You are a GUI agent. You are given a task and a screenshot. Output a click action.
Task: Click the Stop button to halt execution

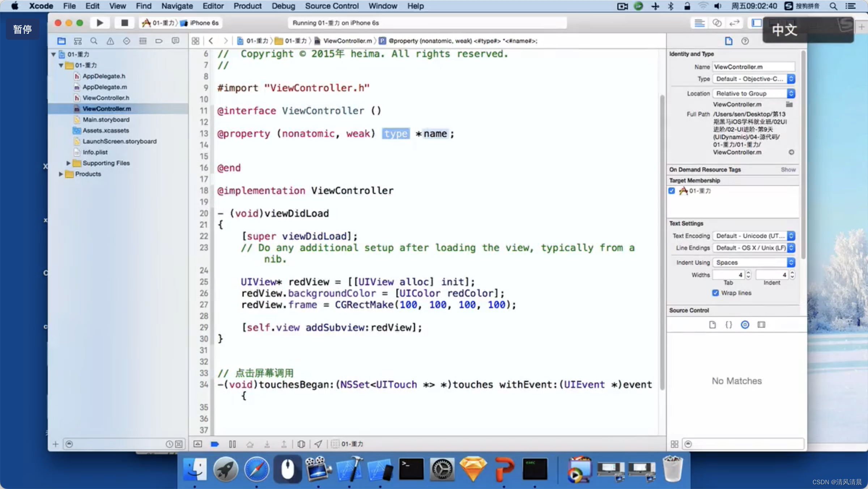123,23
